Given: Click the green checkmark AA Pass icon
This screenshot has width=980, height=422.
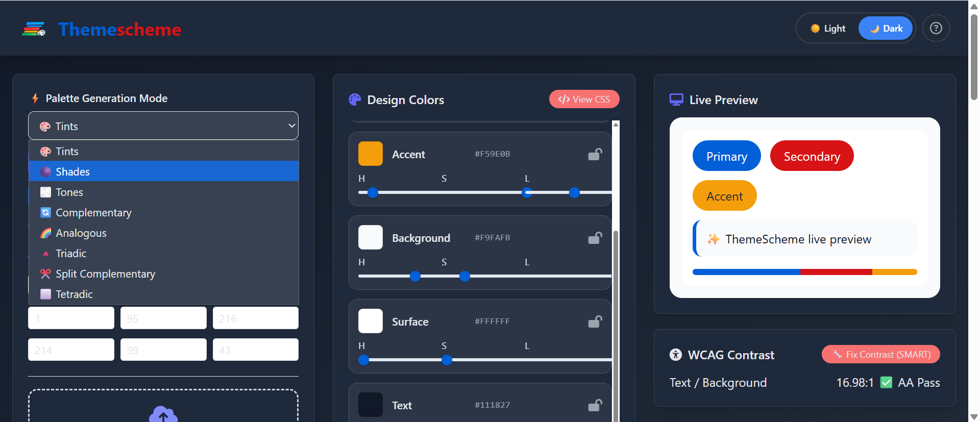Looking at the screenshot, I should click(886, 382).
